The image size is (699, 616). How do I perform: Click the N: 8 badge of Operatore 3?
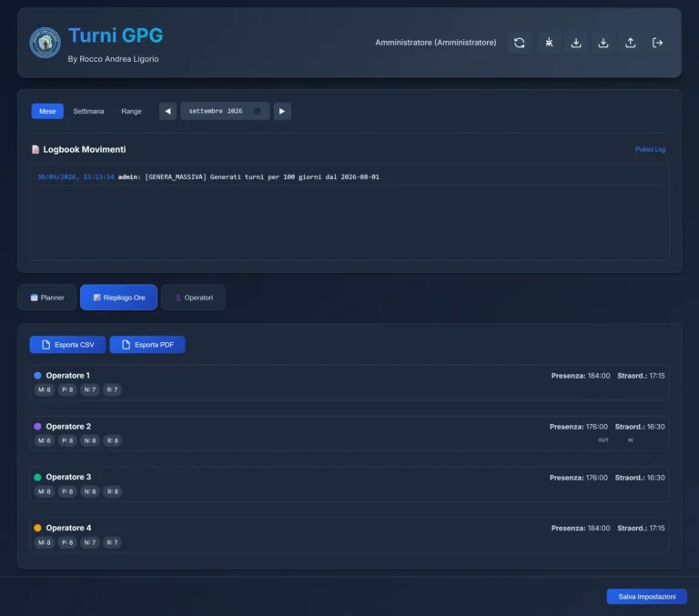point(89,491)
